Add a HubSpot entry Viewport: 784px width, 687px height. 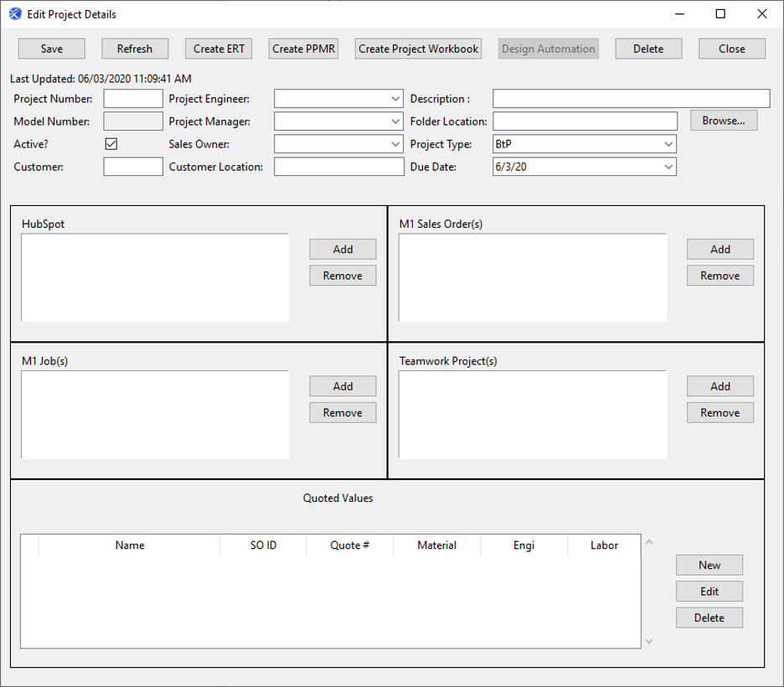click(x=343, y=249)
